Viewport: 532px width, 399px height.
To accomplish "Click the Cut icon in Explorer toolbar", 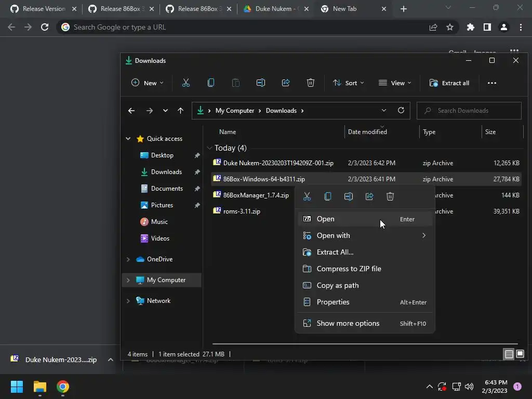I will click(x=186, y=83).
